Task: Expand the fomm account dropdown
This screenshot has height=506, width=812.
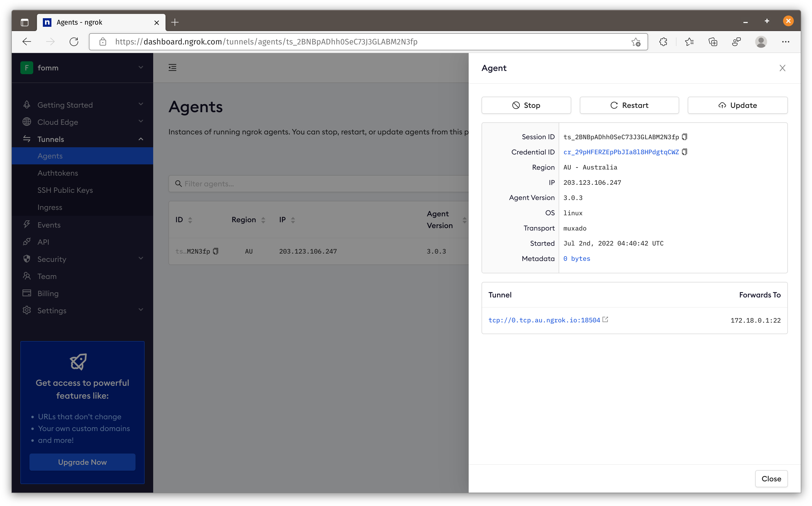Action: pyautogui.click(x=141, y=67)
